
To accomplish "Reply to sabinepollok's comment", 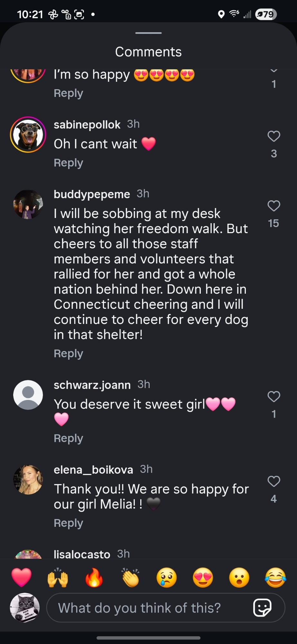I will (x=68, y=163).
